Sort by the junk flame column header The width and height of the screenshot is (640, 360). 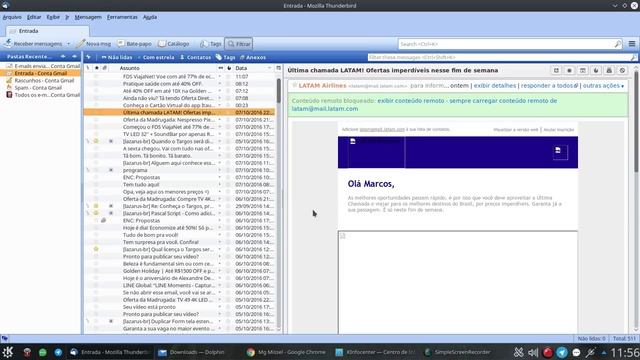[229, 68]
